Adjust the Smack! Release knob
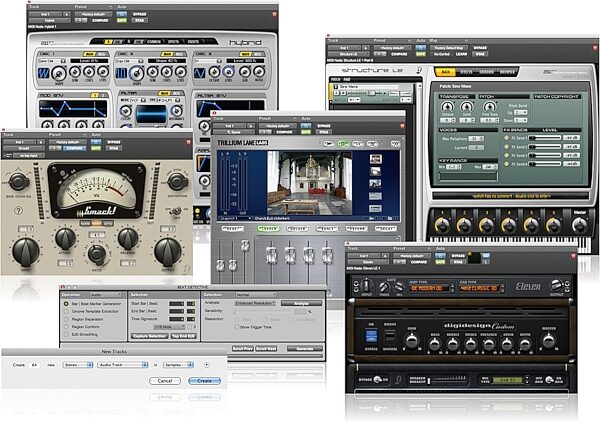Screen dimensions: 600x424 128,238
